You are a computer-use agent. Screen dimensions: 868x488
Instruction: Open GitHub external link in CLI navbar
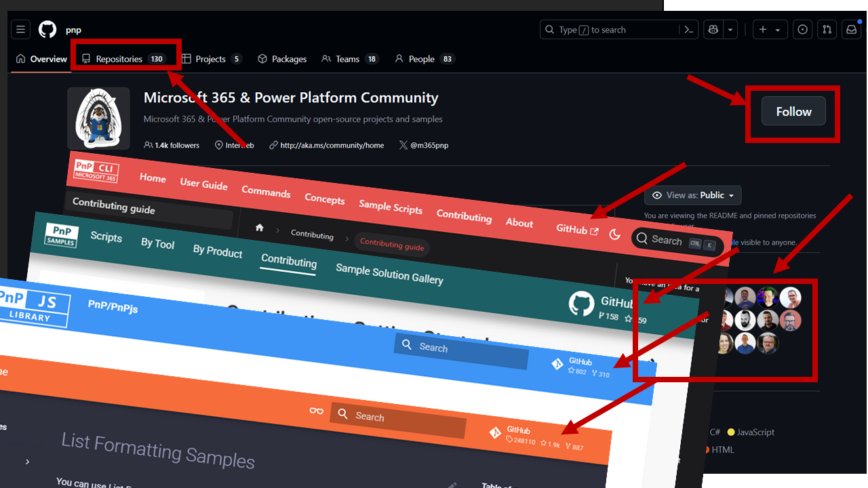(578, 230)
